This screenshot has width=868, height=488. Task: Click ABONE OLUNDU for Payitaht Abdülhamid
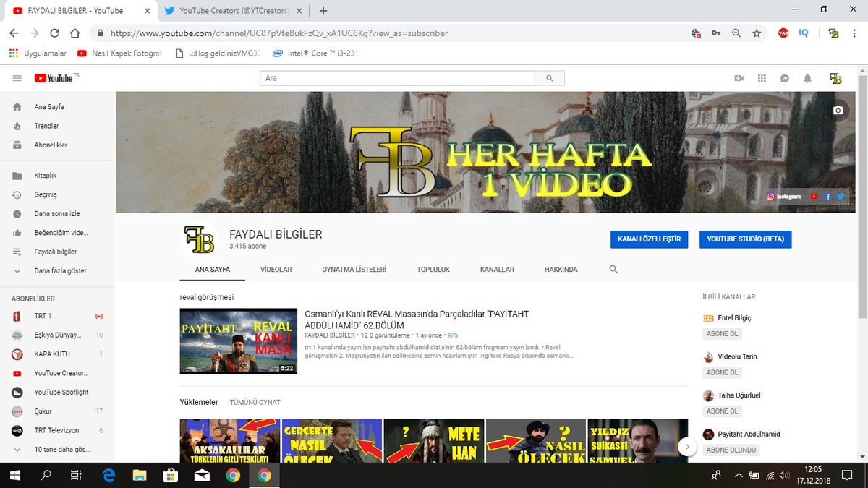click(731, 450)
